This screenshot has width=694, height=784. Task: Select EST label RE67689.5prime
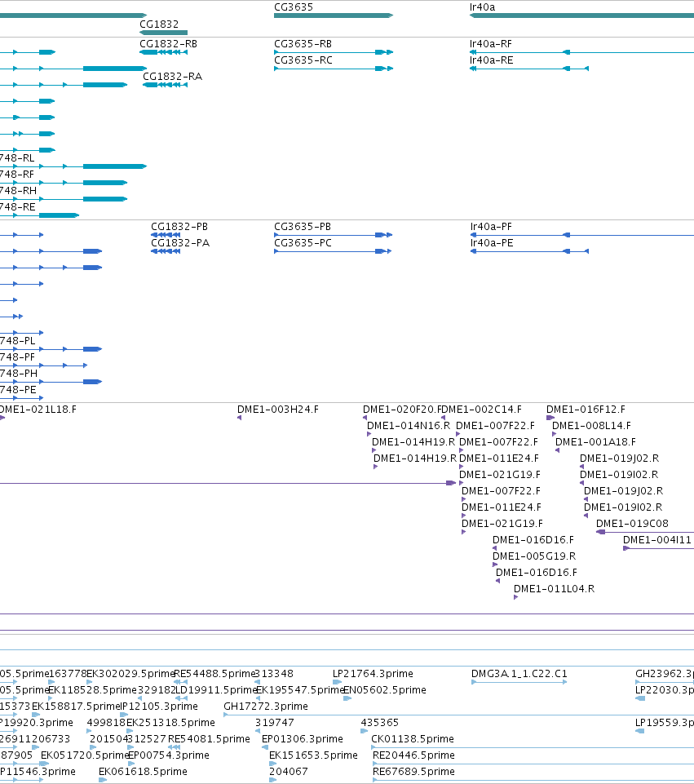pyautogui.click(x=413, y=772)
